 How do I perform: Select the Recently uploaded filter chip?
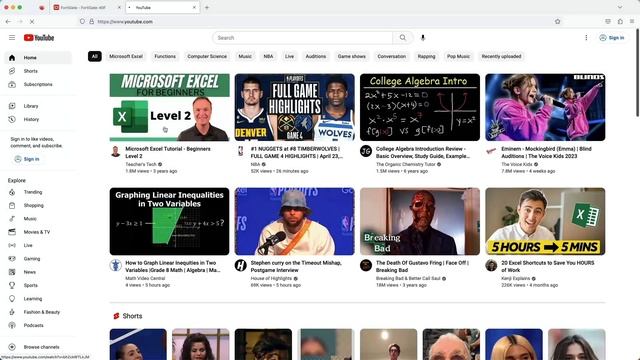click(x=501, y=56)
